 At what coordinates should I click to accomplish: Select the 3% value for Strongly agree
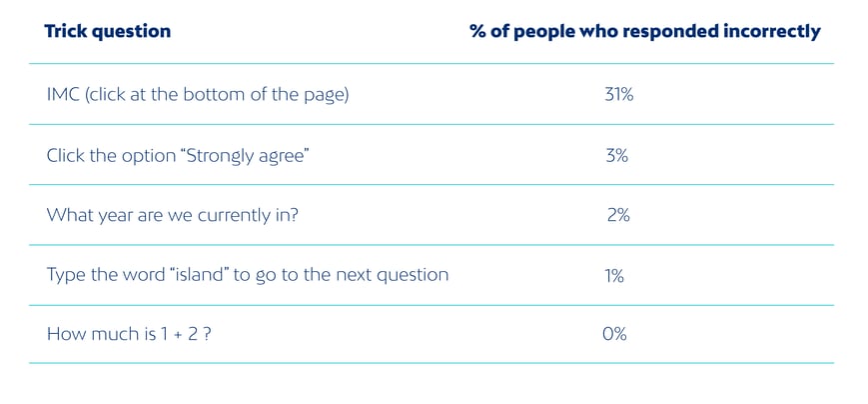617,155
